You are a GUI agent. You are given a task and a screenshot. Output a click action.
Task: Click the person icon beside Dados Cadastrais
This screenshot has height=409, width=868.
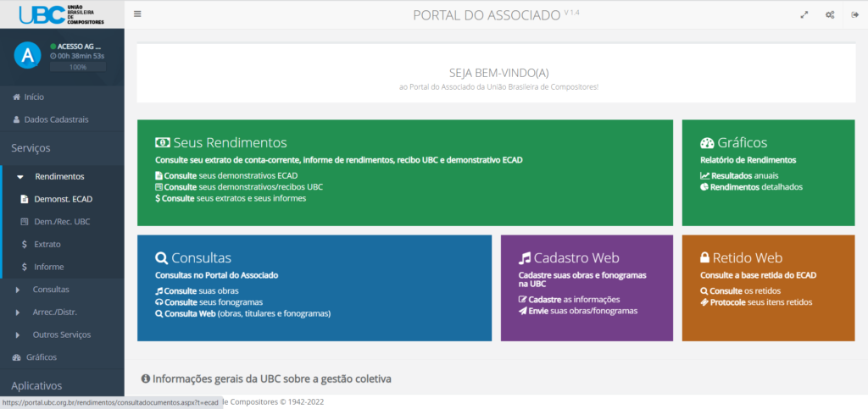tap(16, 119)
